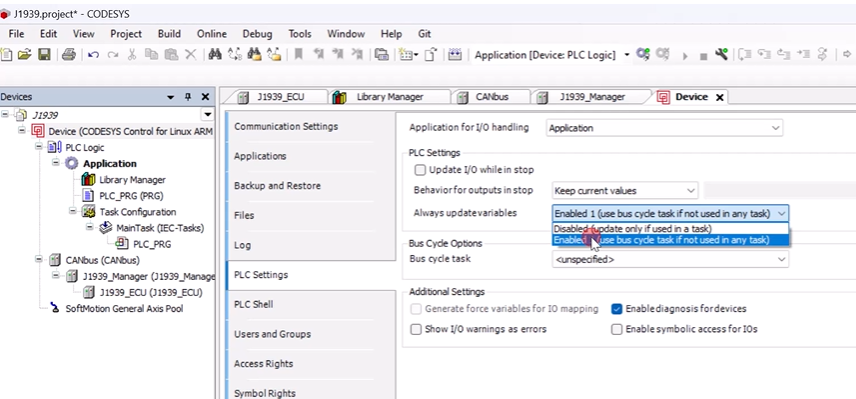Enable Update I/O while in stop

419,170
